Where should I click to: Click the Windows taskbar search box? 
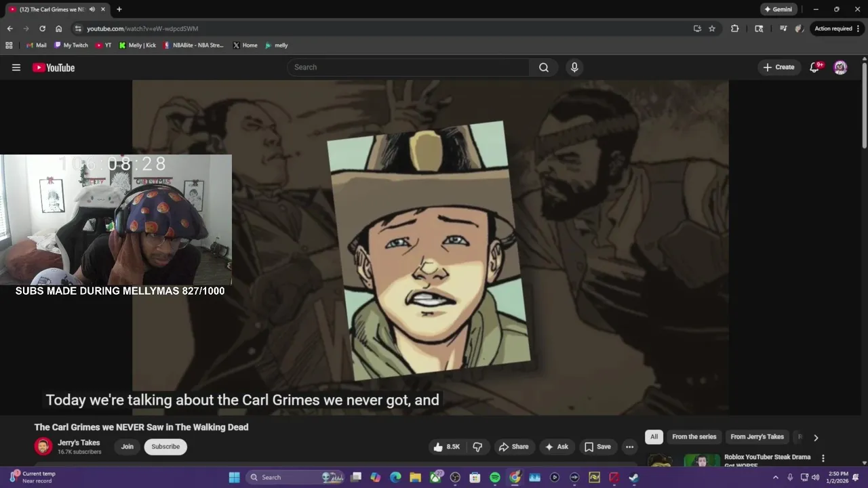coord(295,477)
